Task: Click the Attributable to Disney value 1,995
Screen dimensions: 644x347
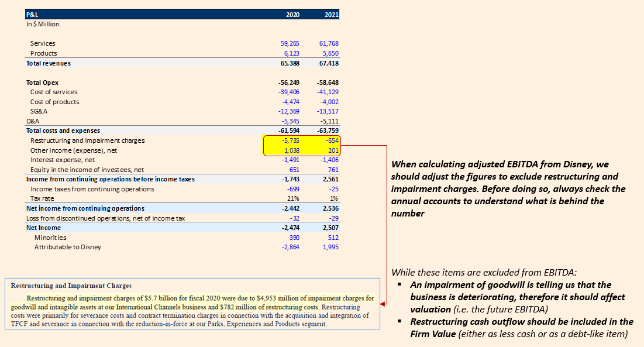Action: [330, 247]
